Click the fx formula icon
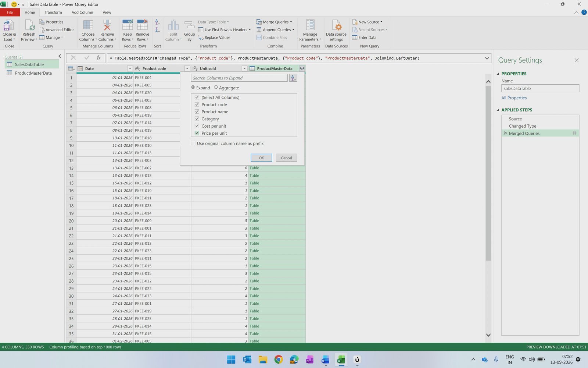Image resolution: width=588 pixels, height=368 pixels. point(98,58)
